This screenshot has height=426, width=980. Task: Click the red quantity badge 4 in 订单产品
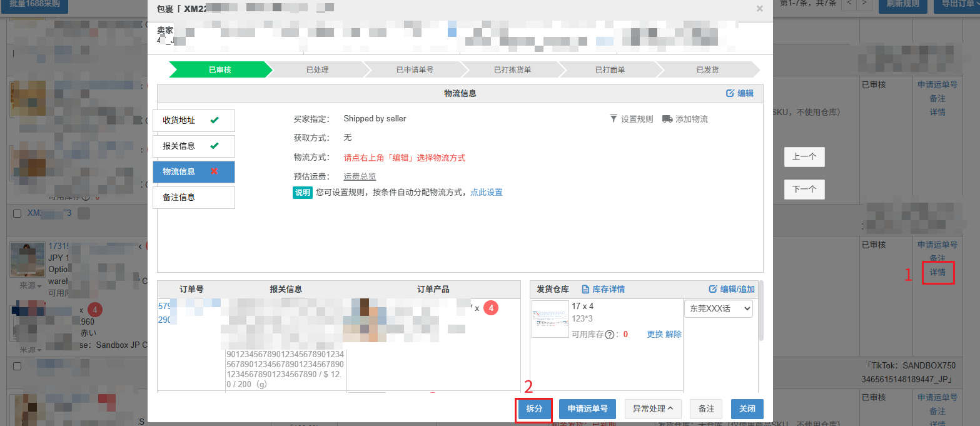pos(491,308)
